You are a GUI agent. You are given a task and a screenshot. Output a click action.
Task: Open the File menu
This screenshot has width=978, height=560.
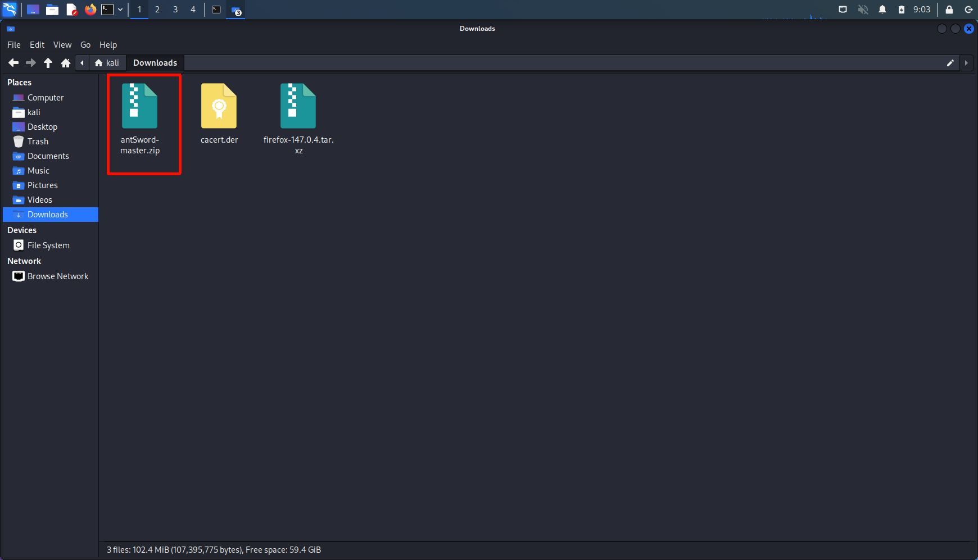(x=14, y=45)
